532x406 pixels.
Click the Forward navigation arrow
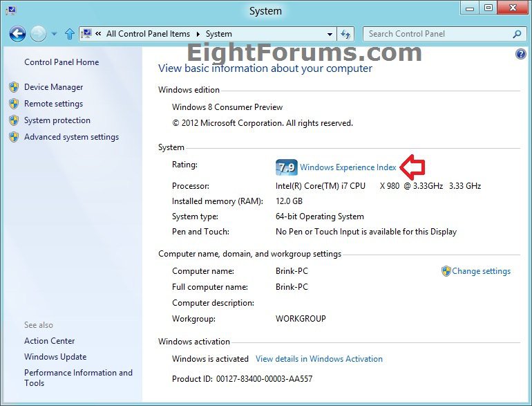point(38,33)
